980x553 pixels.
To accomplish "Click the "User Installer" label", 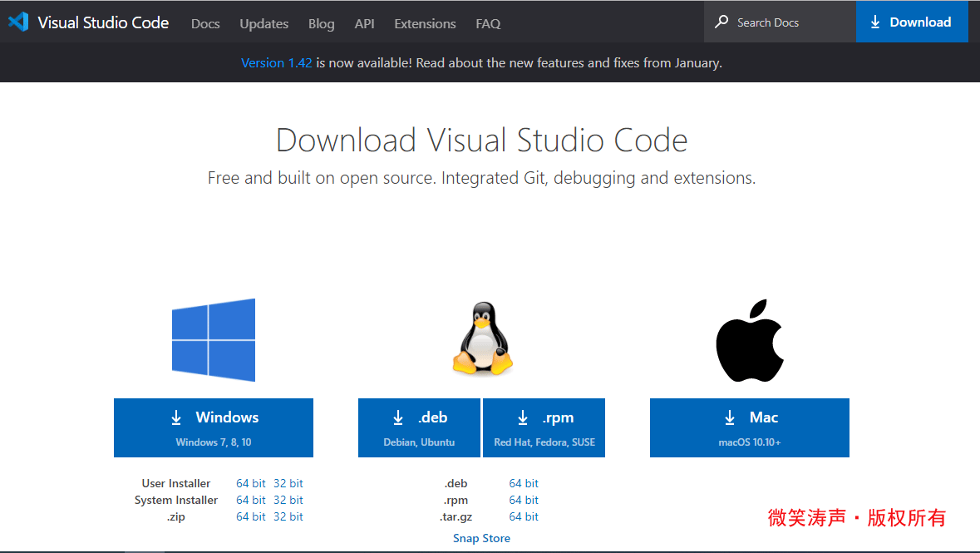I will click(176, 483).
